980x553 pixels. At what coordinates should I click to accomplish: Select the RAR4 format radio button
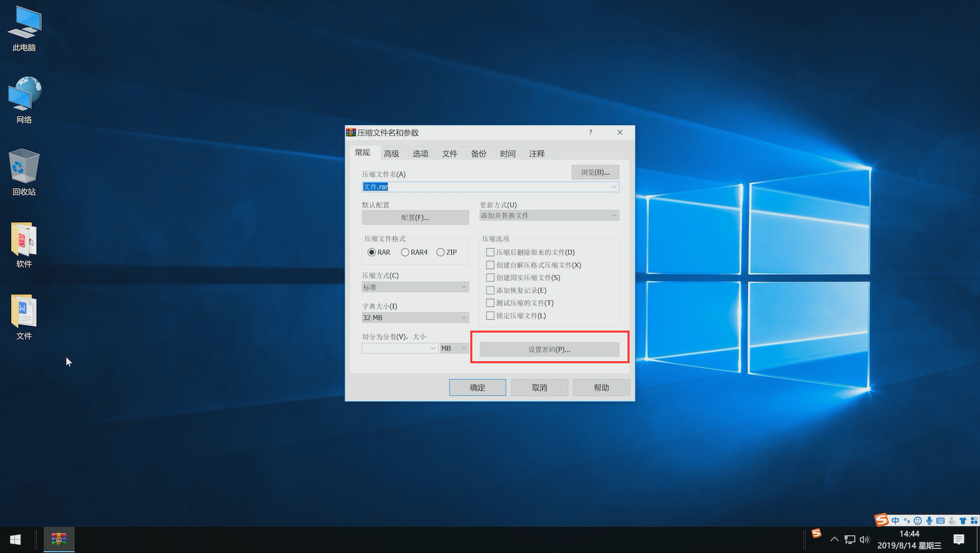tap(405, 252)
